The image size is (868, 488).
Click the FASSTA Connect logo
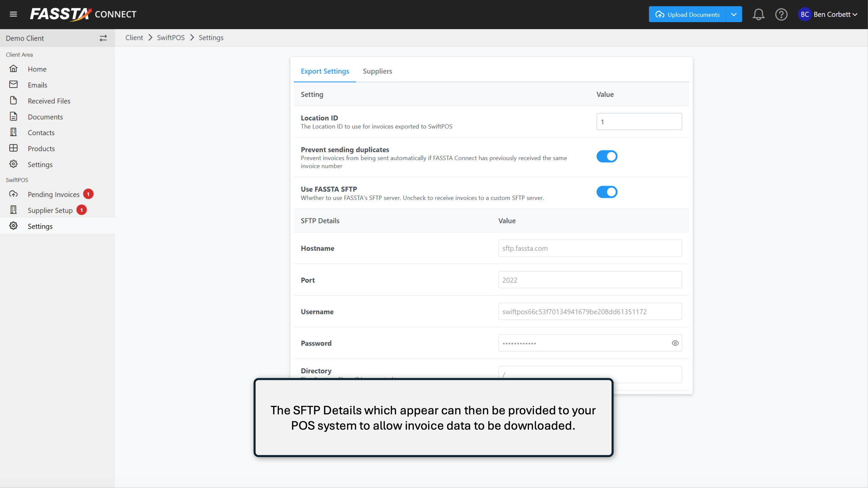point(83,14)
